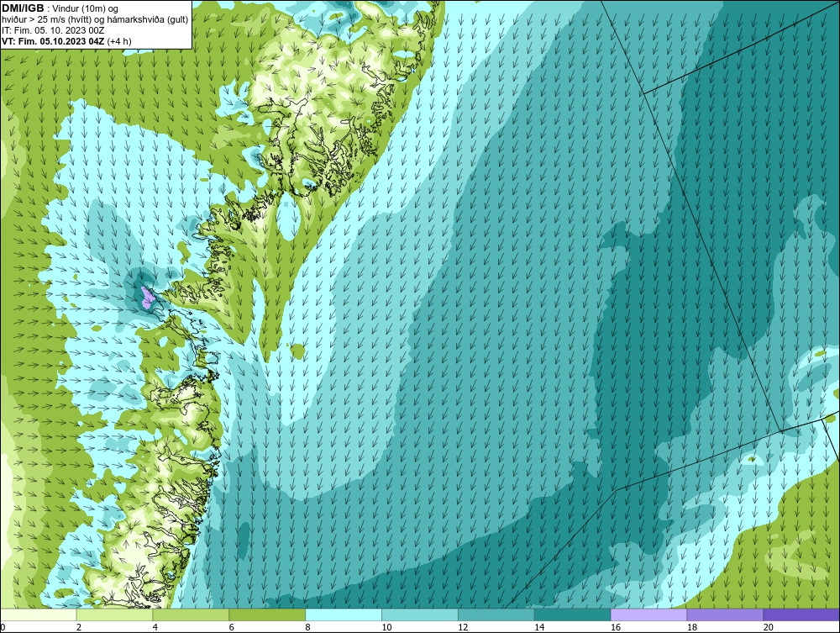The height and width of the screenshot is (633, 840).
Task: Click the 10–12 m/s cyan legend swatch
Action: (420, 615)
